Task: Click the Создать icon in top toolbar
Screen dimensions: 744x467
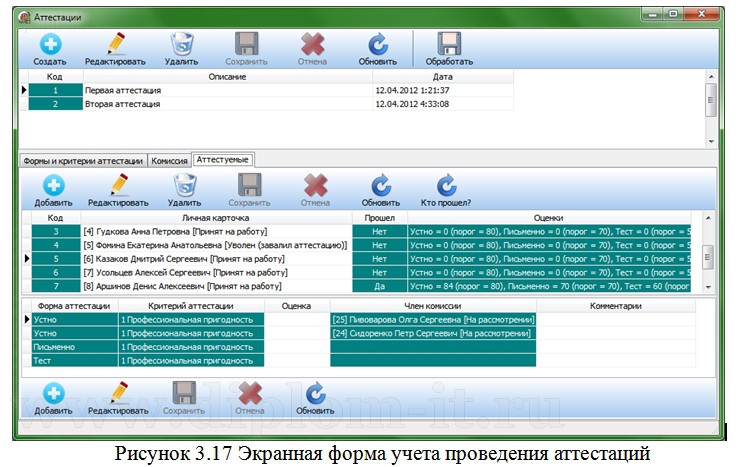Action: (50, 45)
